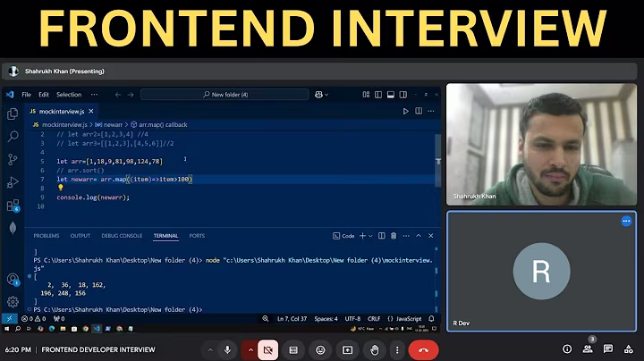644x361 pixels.
Task: Open the Explorer view in activity bar
Action: point(13,113)
